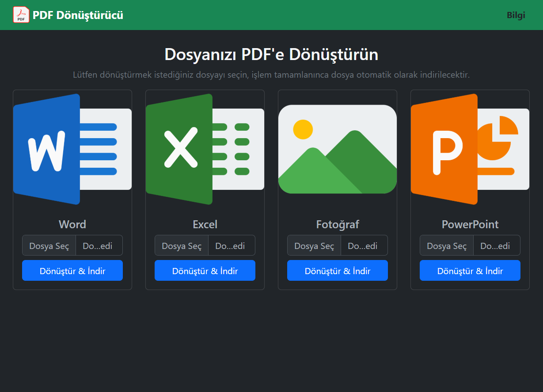Choose a file with Fotoğraf's Dosya Seç
This screenshot has width=543, height=392.
click(314, 245)
